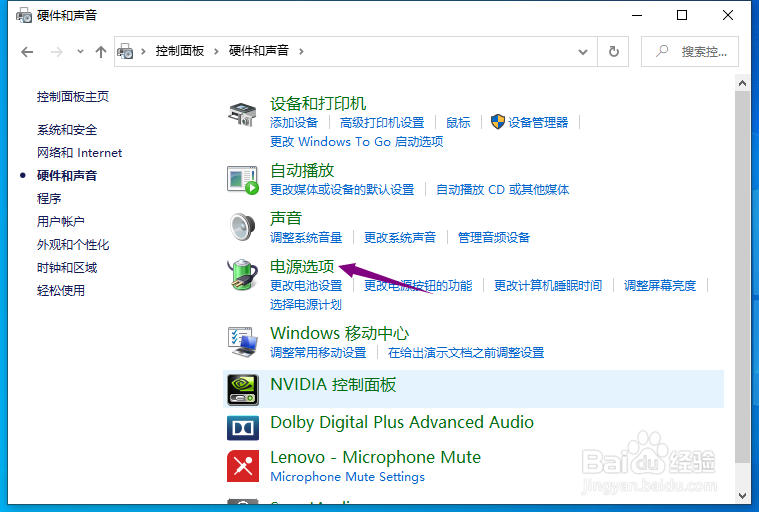Open Lenovo - Microphone Mute heading link

[376, 457]
